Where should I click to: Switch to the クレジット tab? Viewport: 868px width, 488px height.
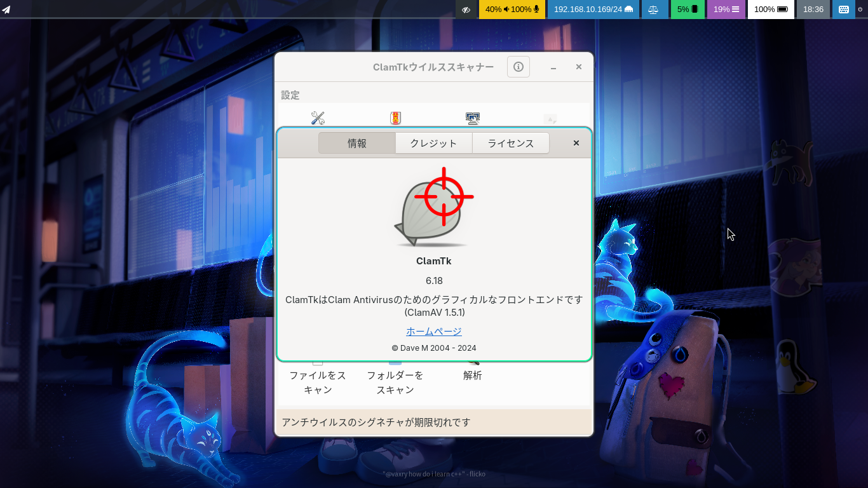(x=434, y=143)
